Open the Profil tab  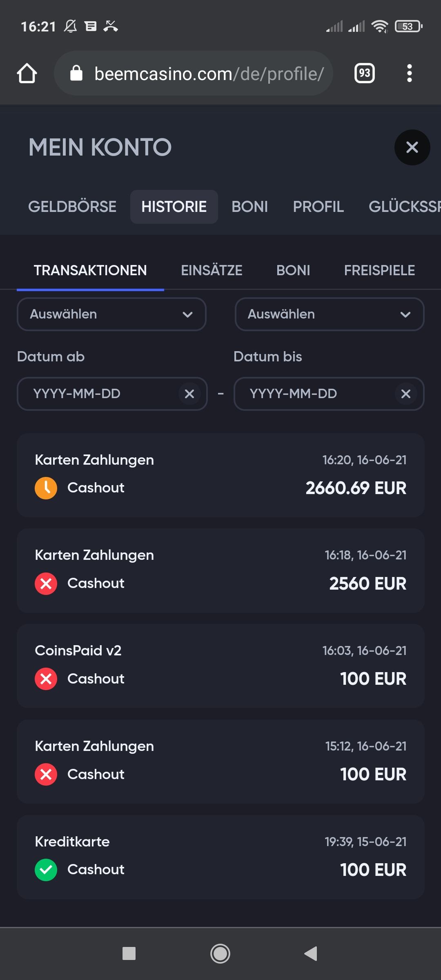[318, 207]
